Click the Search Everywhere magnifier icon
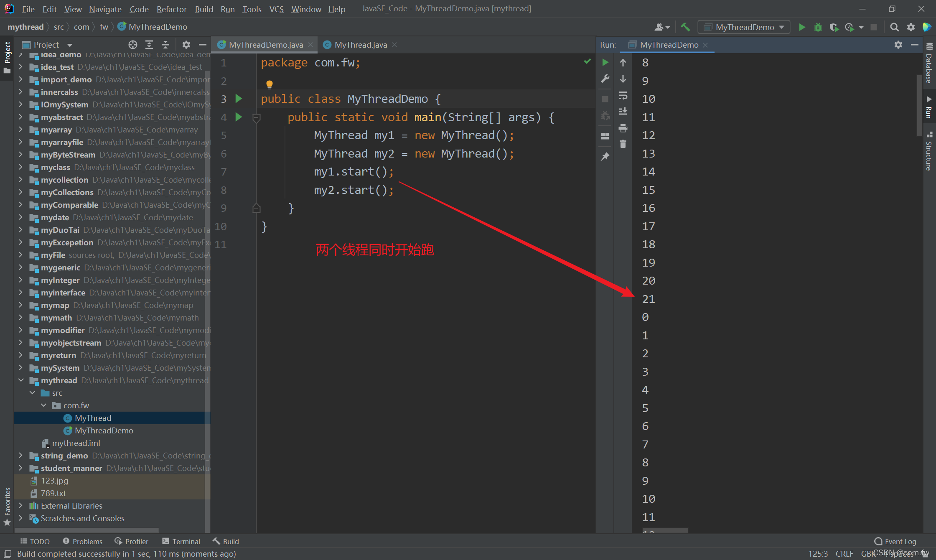This screenshot has width=936, height=560. click(x=894, y=27)
